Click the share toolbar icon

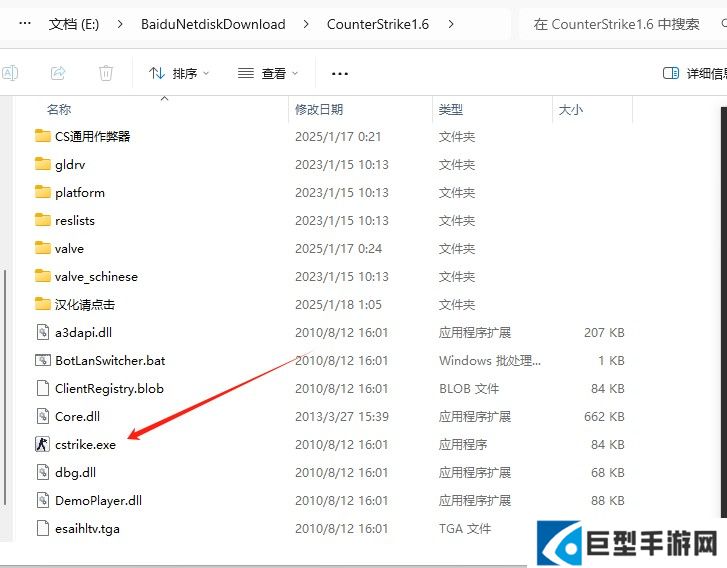point(58,73)
